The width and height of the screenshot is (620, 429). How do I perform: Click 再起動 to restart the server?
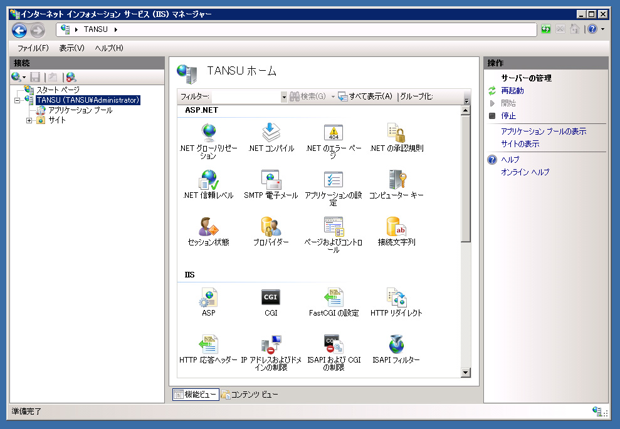(x=512, y=91)
